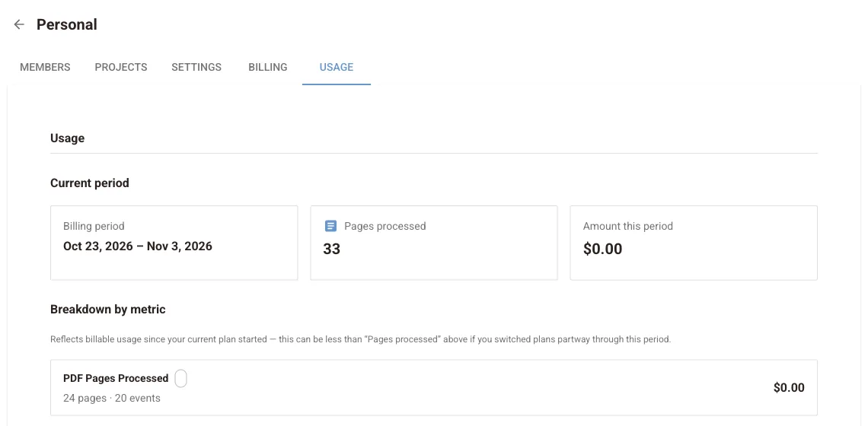Click the date range Oct 23, 2026 – Nov 3, 2026
The height and width of the screenshot is (426, 868).
coord(138,246)
